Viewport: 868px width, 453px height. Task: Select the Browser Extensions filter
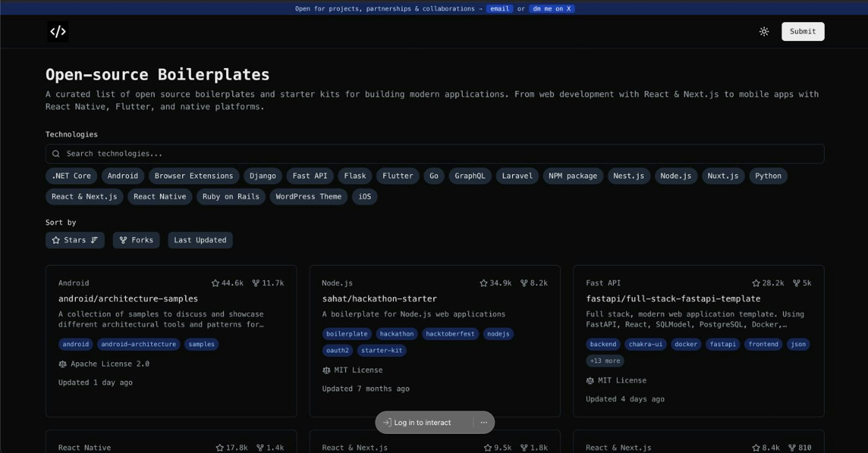[194, 176]
